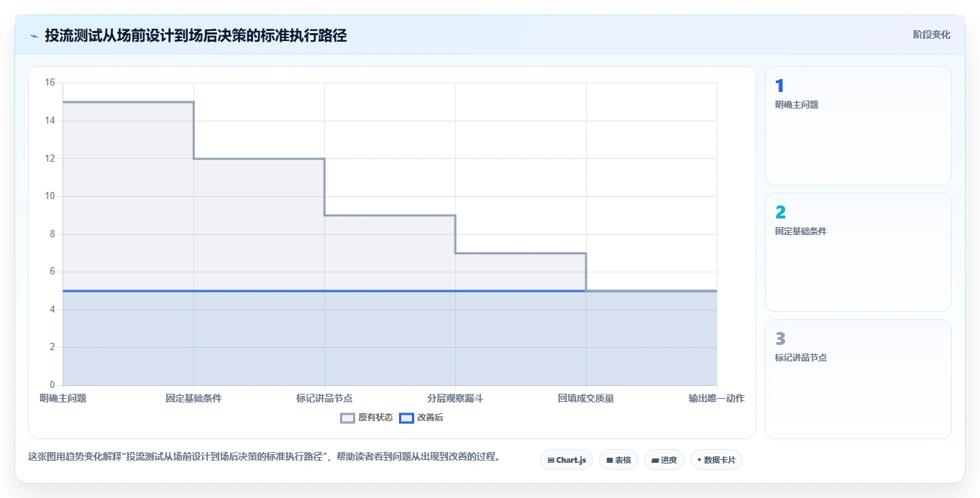Click the y-axis value 14

point(50,121)
